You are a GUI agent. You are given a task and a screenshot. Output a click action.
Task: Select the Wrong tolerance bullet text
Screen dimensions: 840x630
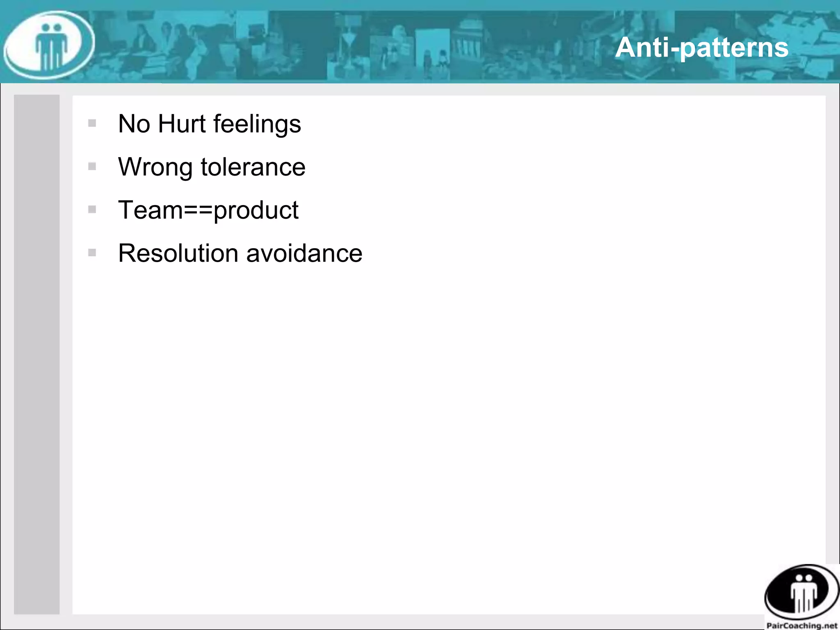click(x=212, y=167)
